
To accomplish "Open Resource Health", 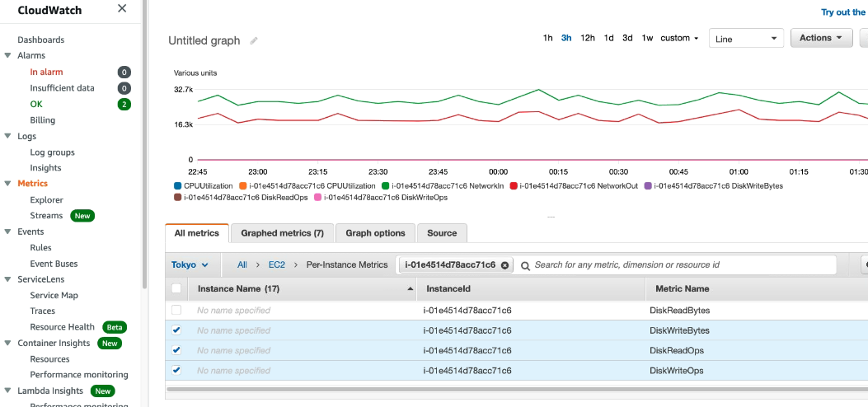I will click(62, 327).
